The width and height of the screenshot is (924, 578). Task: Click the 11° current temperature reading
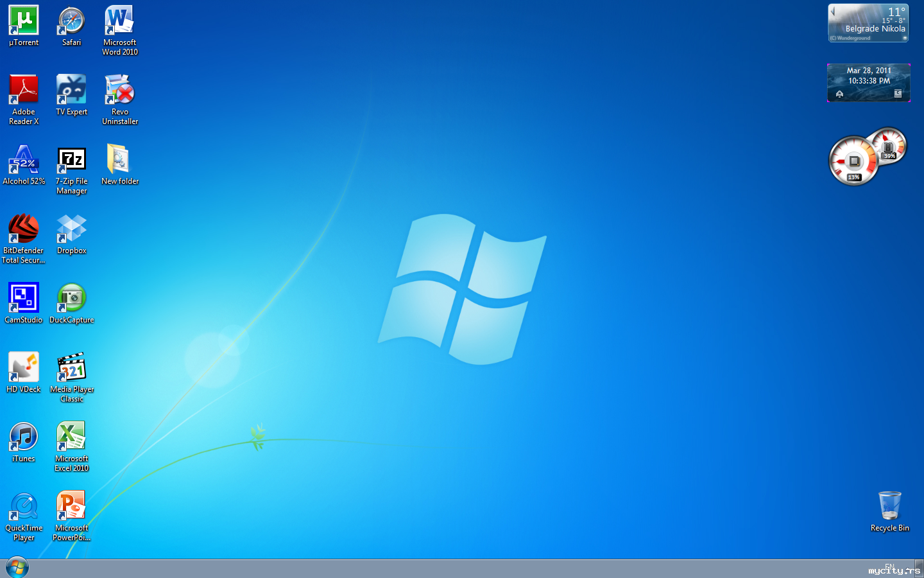pos(896,12)
